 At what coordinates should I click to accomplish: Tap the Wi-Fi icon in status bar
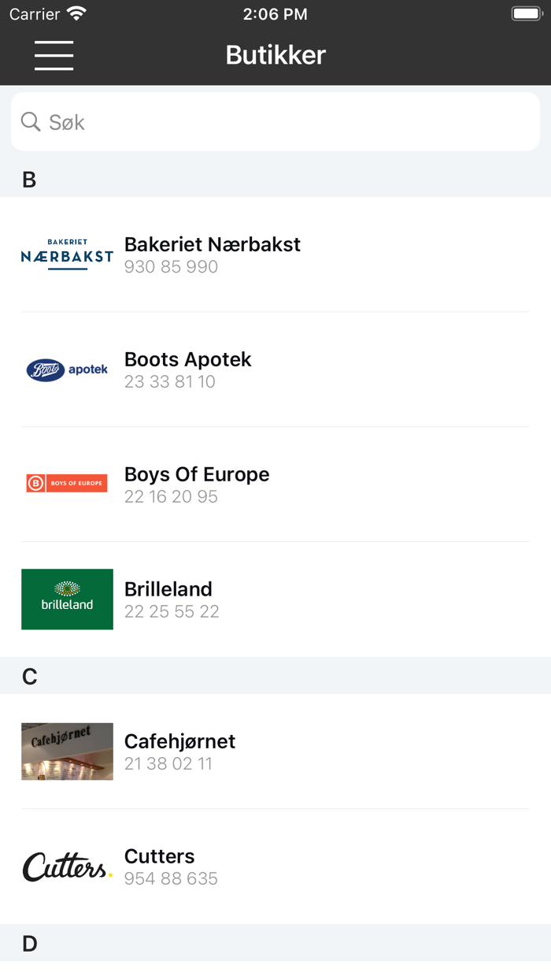point(76,13)
